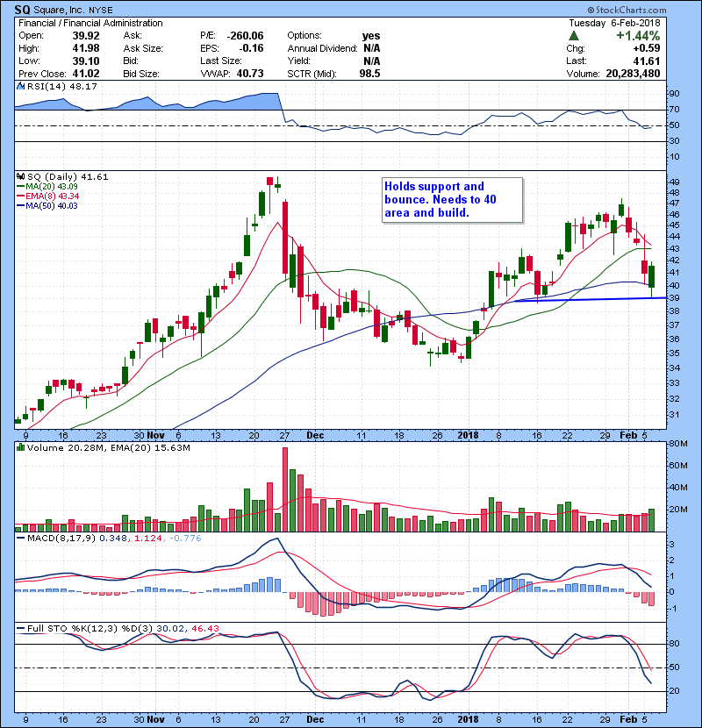Click the +1.44% percent change
Viewport: 702px width, 728px height.
[638, 36]
